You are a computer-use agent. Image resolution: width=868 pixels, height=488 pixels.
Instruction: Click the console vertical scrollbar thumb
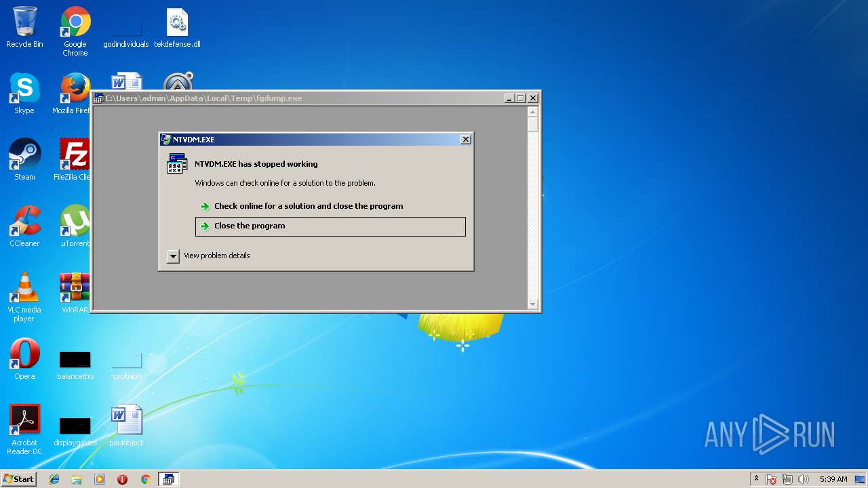[533, 125]
